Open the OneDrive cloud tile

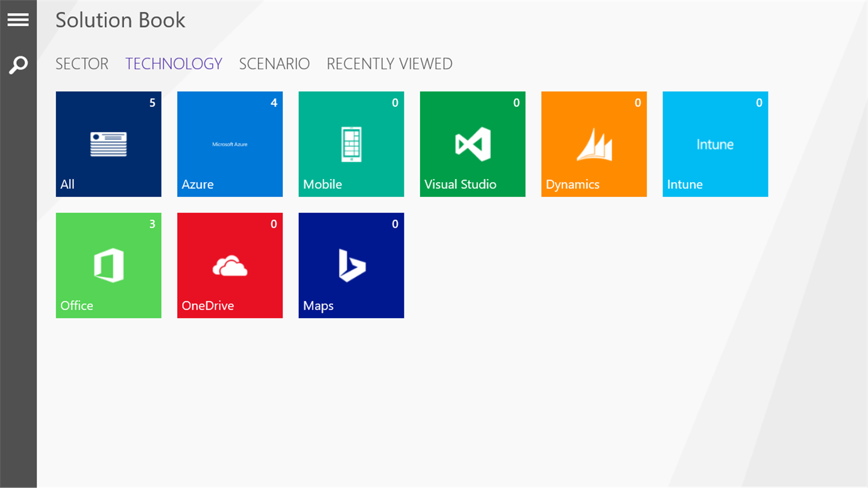coord(230,265)
